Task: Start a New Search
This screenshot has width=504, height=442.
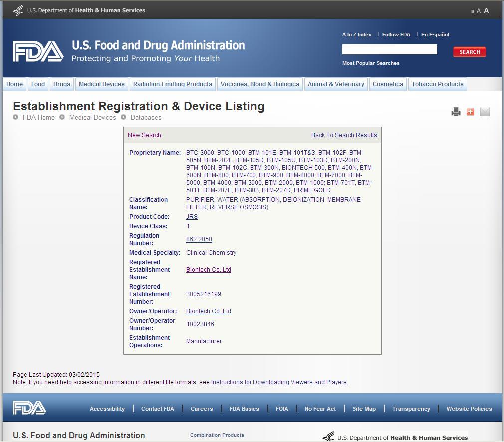Action: click(x=144, y=135)
